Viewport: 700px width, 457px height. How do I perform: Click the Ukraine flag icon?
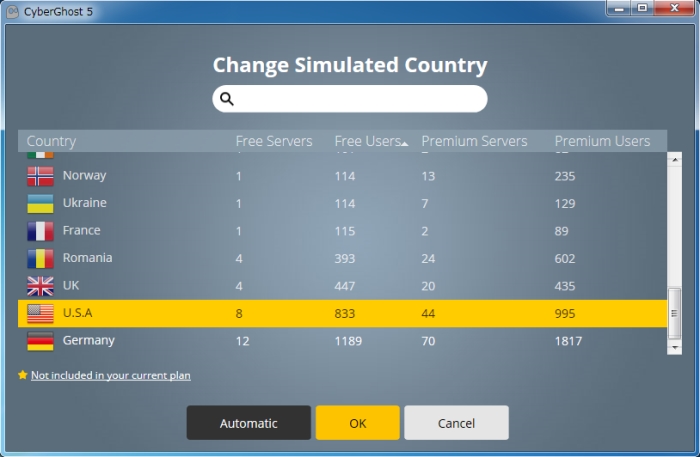(x=40, y=204)
